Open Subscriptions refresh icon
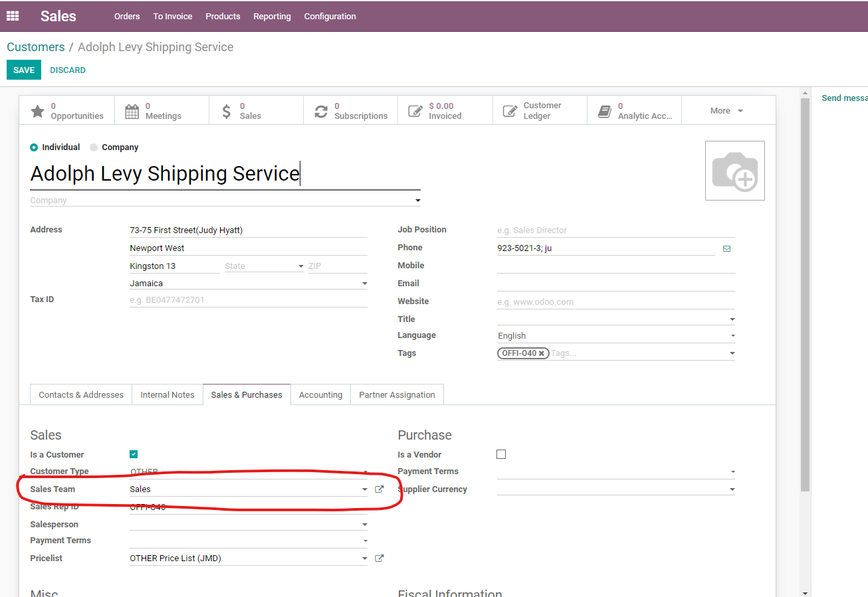Viewport: 868px width, 597px height. click(x=321, y=111)
